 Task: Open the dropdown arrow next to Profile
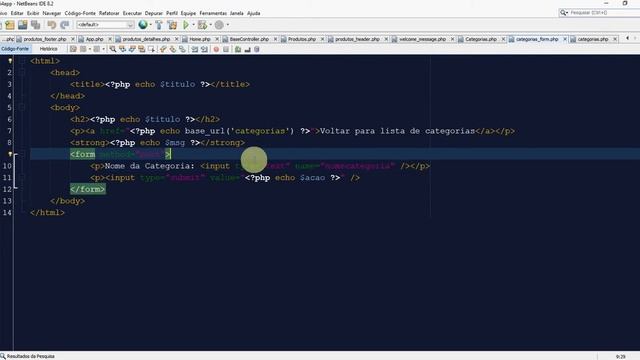click(228, 25)
